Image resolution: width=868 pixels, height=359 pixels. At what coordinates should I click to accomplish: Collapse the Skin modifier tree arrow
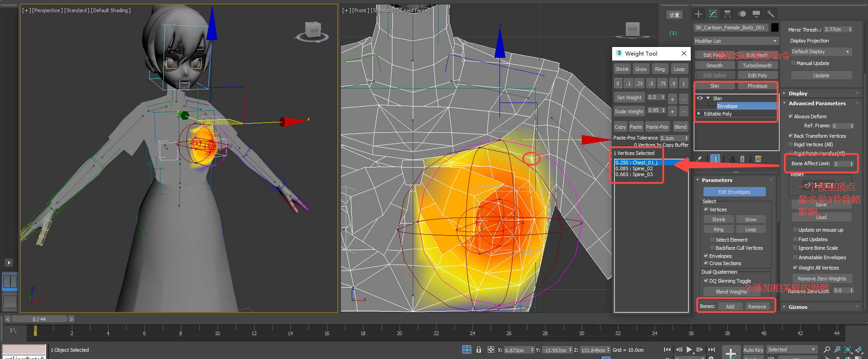pos(708,98)
